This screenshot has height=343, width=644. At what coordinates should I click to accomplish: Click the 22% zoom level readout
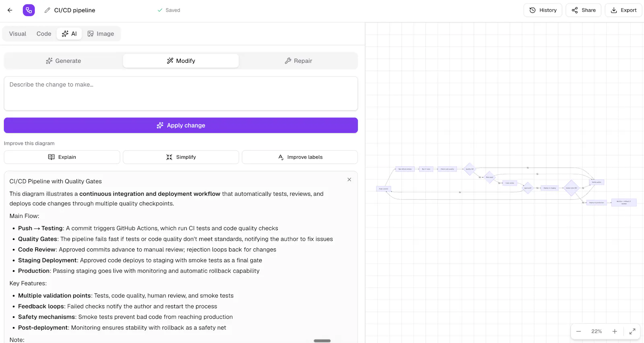pos(597,331)
